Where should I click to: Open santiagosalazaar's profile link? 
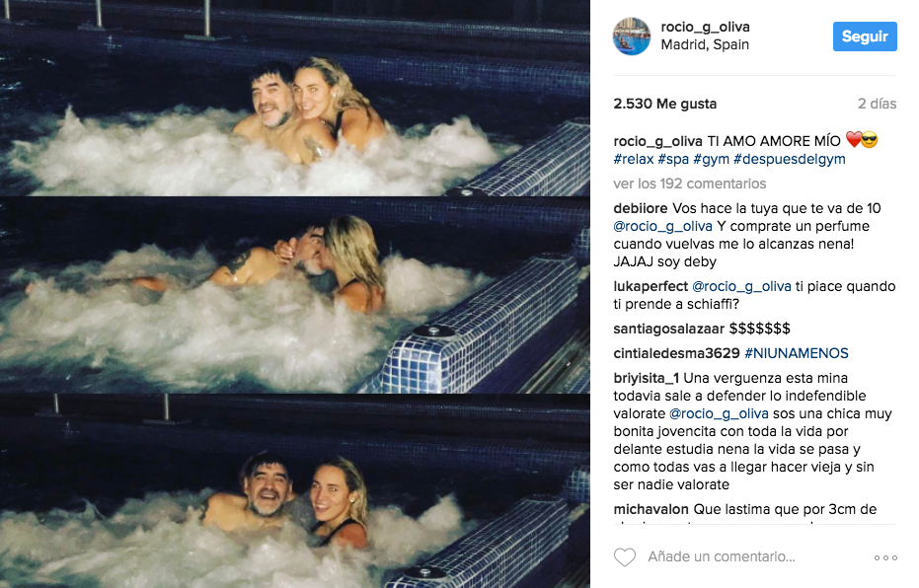pyautogui.click(x=668, y=329)
